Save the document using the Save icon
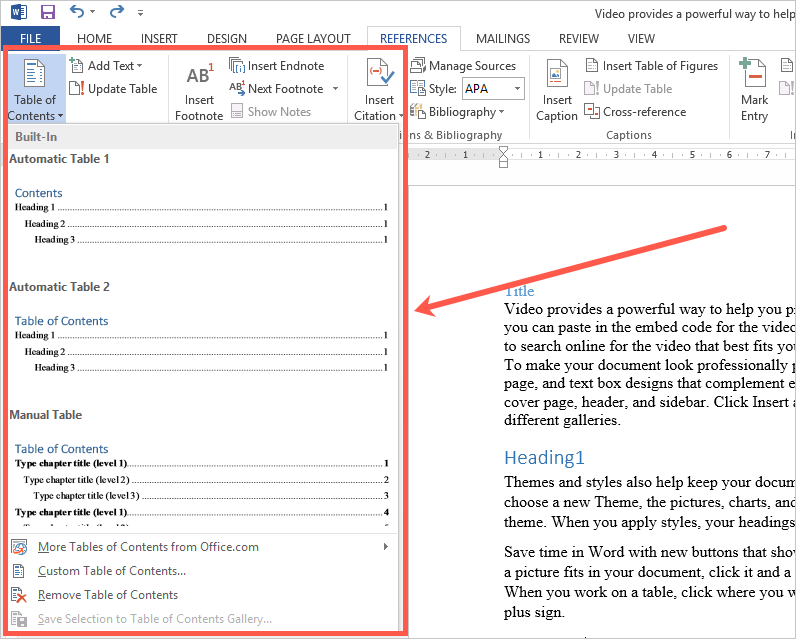The image size is (796, 639). [x=47, y=13]
